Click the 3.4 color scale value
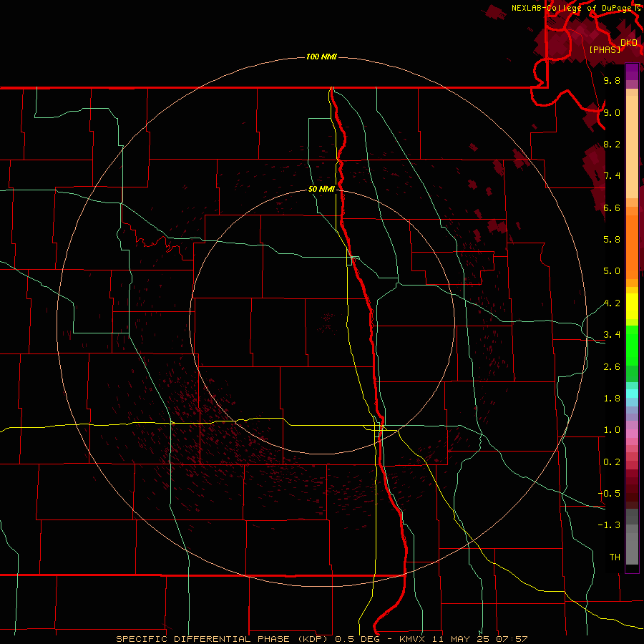The image size is (644, 644). [x=612, y=335]
